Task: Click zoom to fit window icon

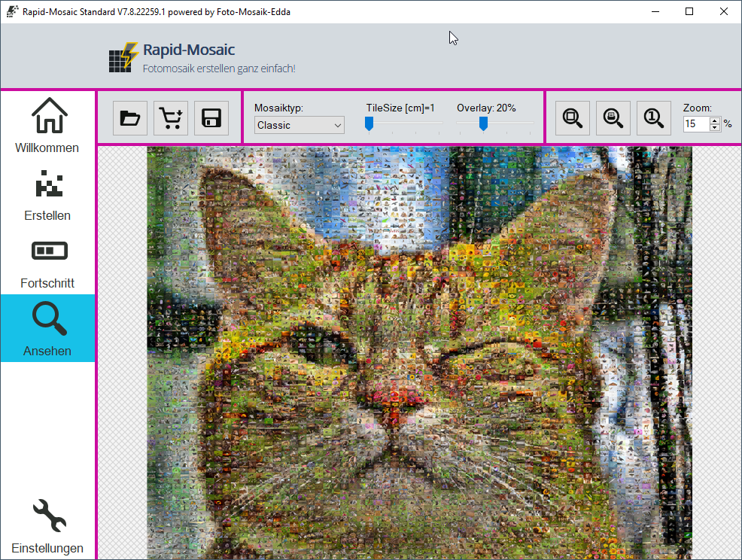Action: pos(573,118)
